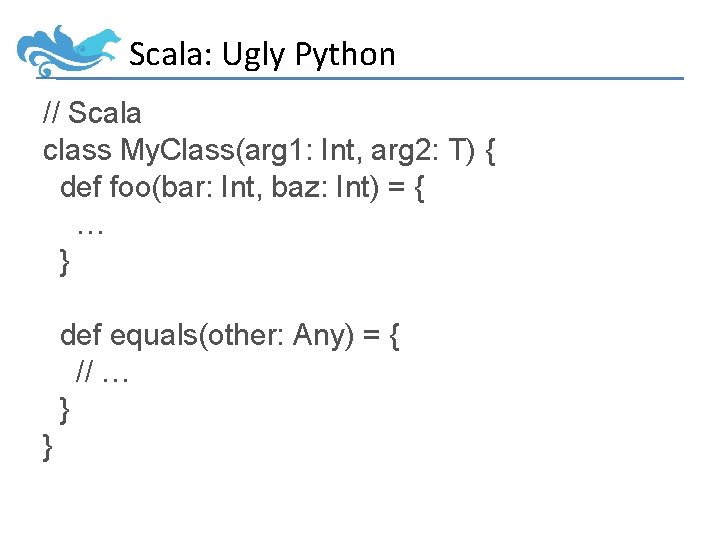720x540 pixels.
Task: Select the "// Scala" comment line
Action: [x=92, y=112]
